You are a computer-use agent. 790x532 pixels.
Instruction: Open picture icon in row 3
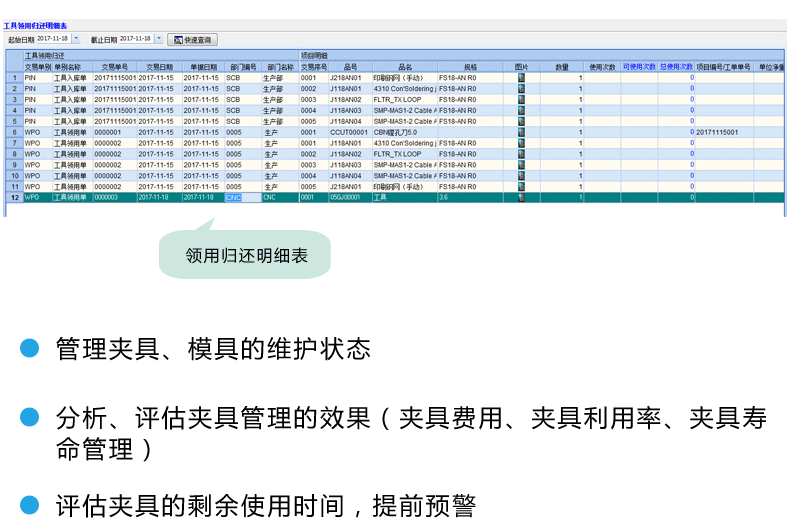521,99
